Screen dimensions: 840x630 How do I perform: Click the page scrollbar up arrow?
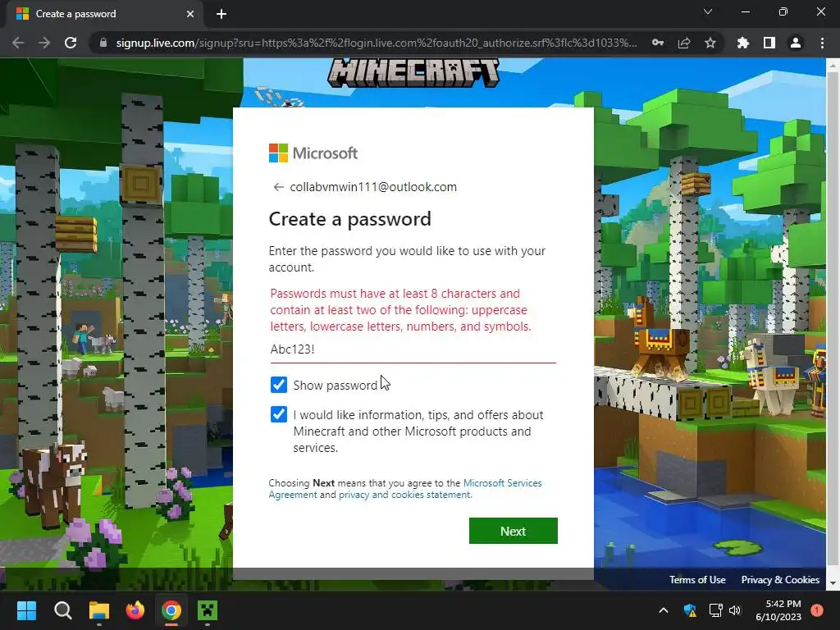coord(833,66)
